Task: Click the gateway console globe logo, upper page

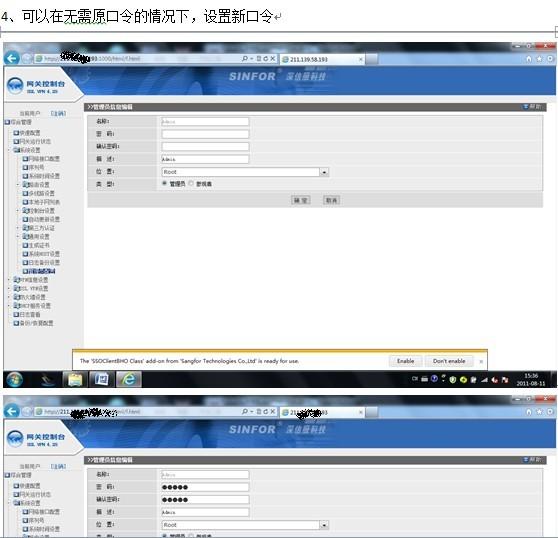Action: click(x=15, y=85)
